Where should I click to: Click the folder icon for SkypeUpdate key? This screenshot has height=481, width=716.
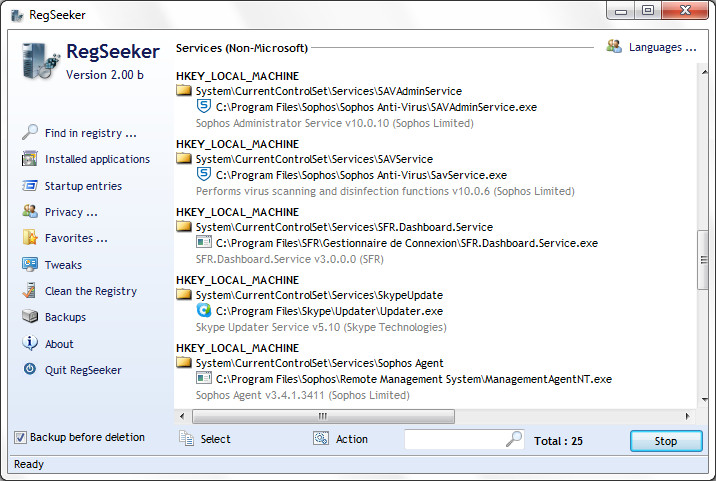[184, 294]
